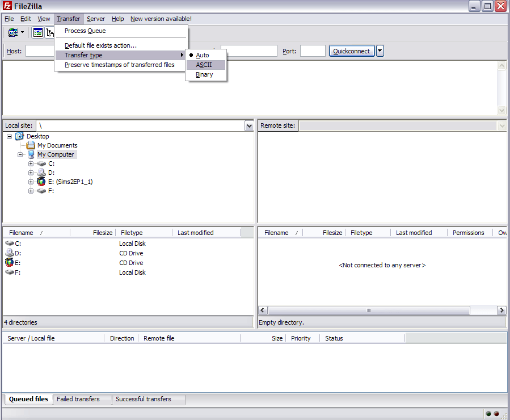Click red activity indicator in status bar
This screenshot has height=420, width=510.
point(496,414)
